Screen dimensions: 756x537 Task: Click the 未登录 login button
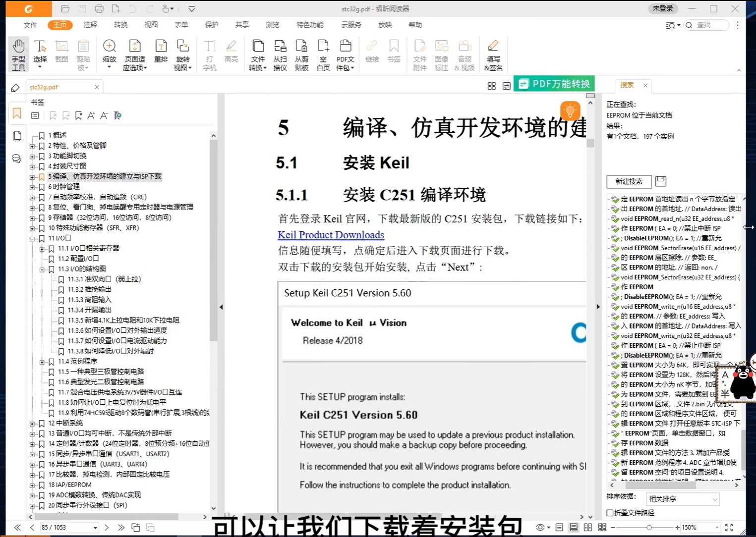coord(663,8)
